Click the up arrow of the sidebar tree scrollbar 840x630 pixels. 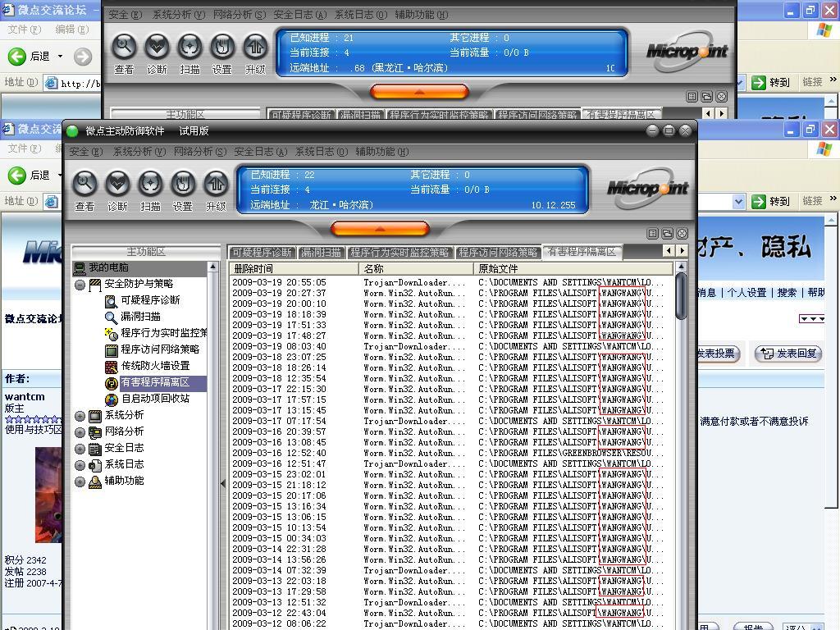pyautogui.click(x=213, y=267)
